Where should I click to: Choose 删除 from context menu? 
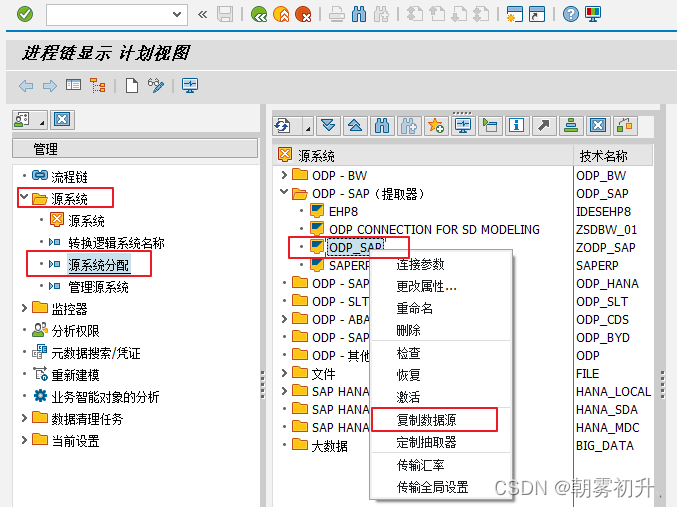[x=408, y=330]
